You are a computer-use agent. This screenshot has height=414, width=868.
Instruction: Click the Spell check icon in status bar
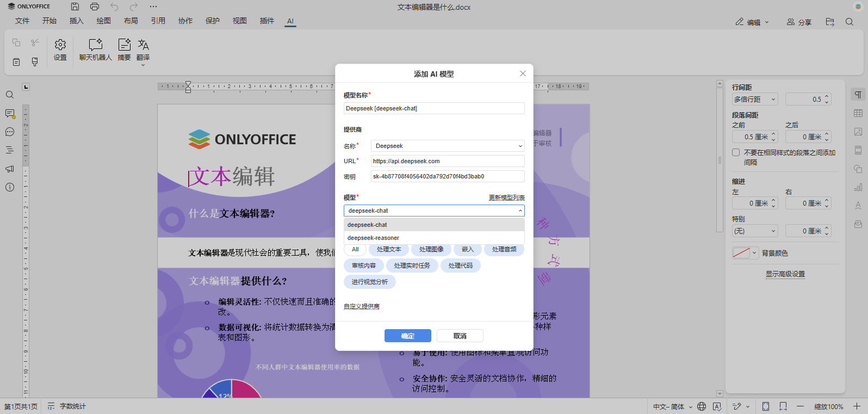coord(717,406)
